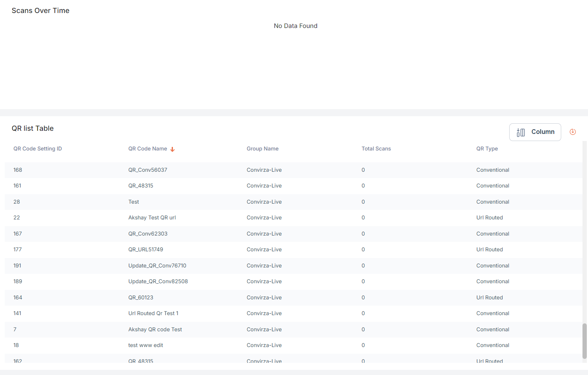Click setting ID 28 in the Test row
This screenshot has height=375, width=588.
(17, 202)
